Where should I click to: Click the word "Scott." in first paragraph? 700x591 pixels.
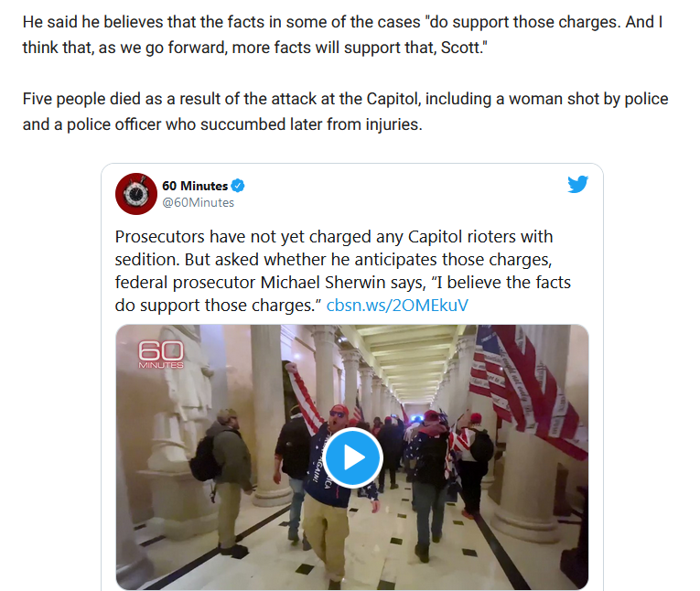464,48
